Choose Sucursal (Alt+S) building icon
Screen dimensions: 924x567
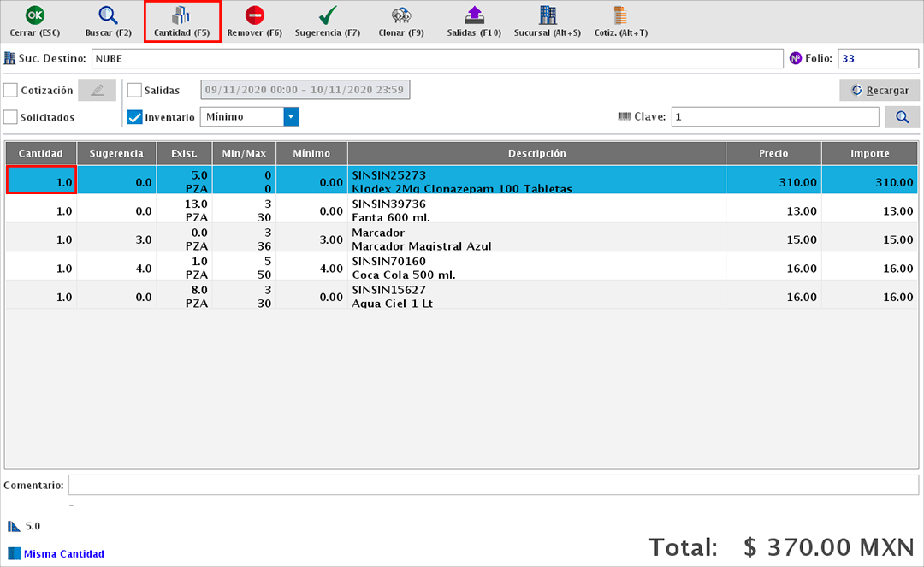click(548, 15)
